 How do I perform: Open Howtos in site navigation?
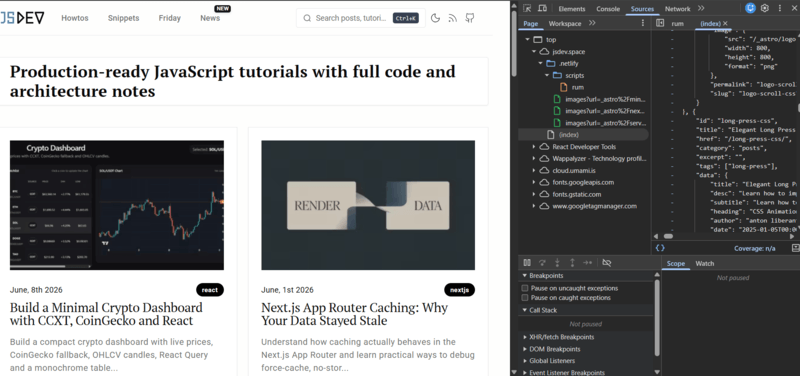tap(75, 18)
